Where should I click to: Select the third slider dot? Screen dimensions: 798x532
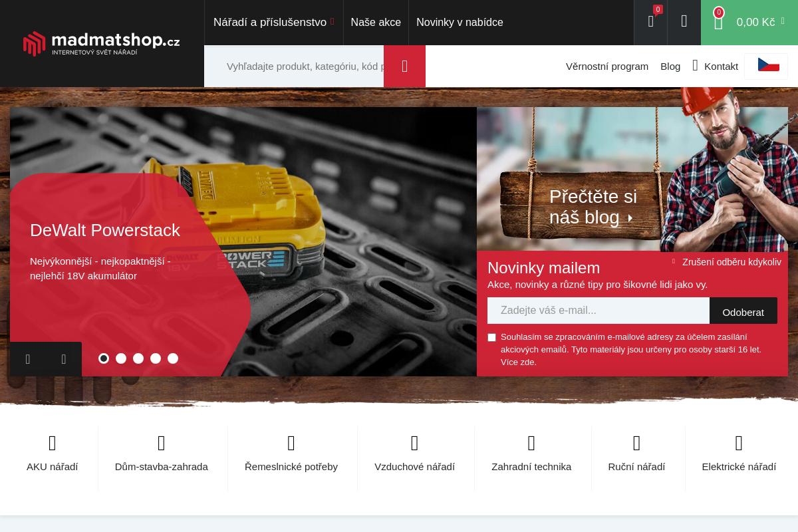coord(138,358)
